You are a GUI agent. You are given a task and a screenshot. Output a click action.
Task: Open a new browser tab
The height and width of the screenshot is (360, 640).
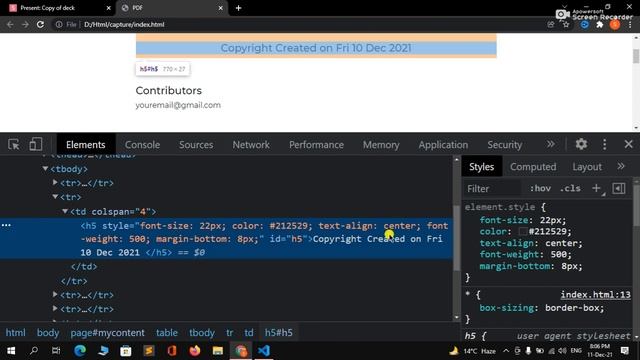pos(238,8)
